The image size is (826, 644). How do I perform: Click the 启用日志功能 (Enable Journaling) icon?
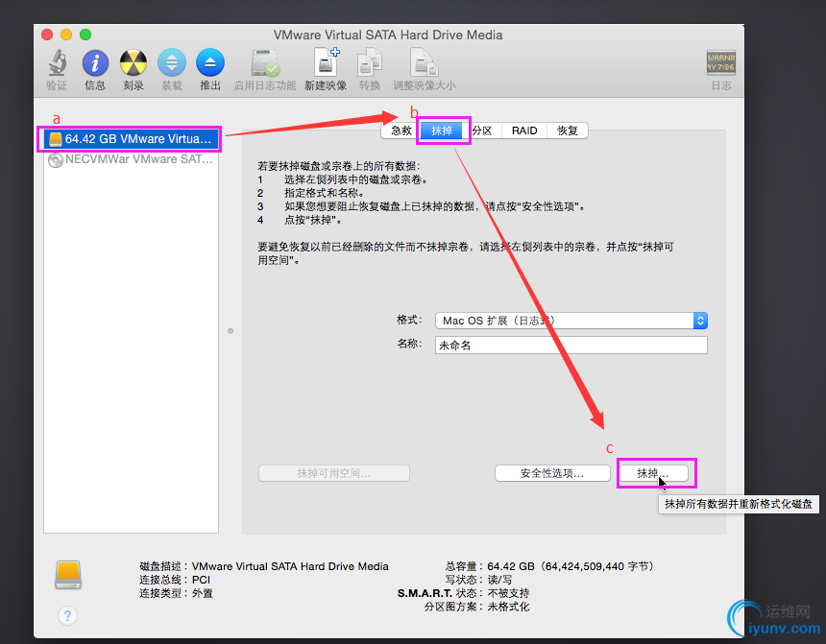[x=265, y=63]
